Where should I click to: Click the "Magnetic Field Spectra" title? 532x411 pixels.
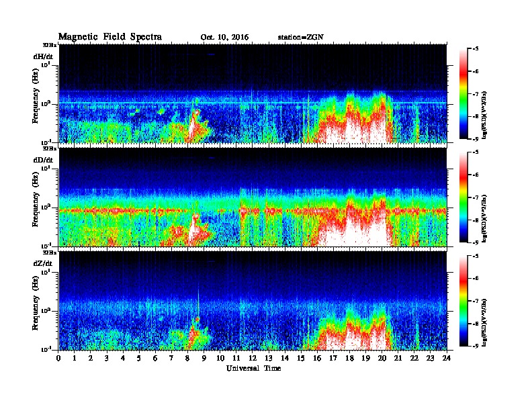(110, 37)
